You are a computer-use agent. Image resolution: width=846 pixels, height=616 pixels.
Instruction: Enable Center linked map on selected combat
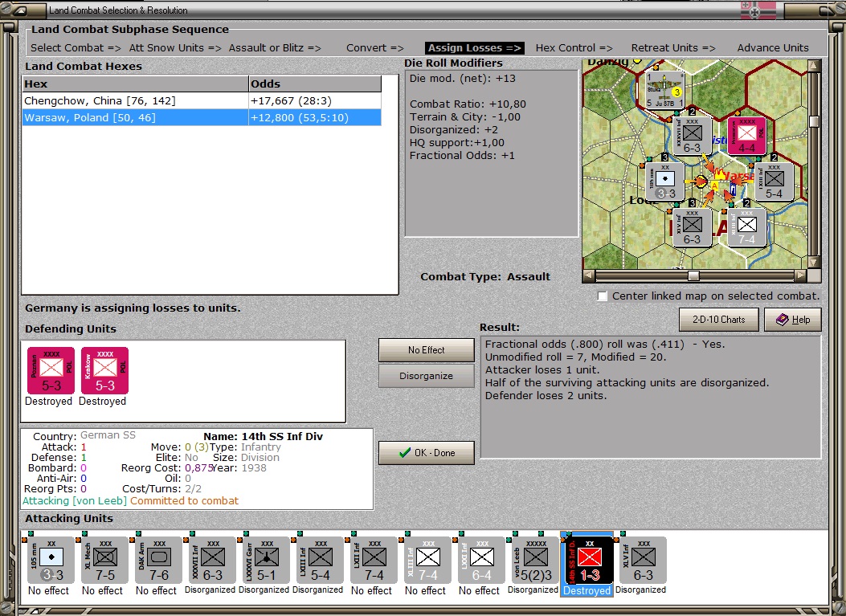tap(603, 296)
